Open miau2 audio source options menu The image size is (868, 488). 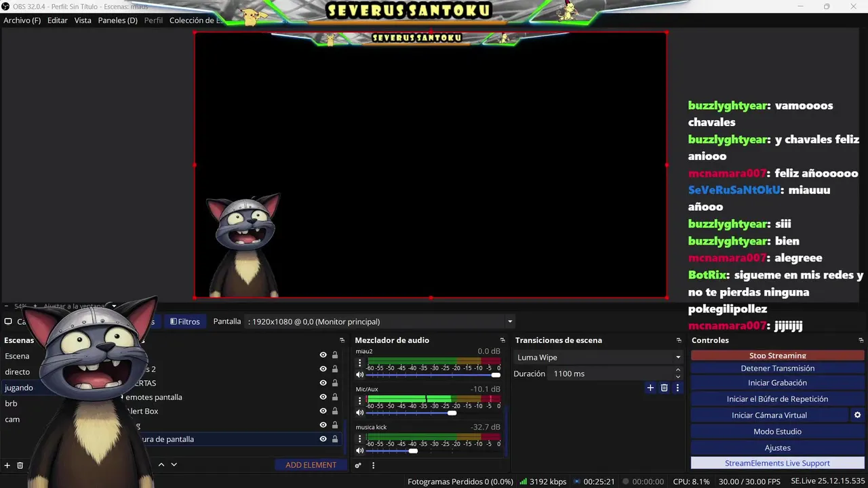click(360, 363)
